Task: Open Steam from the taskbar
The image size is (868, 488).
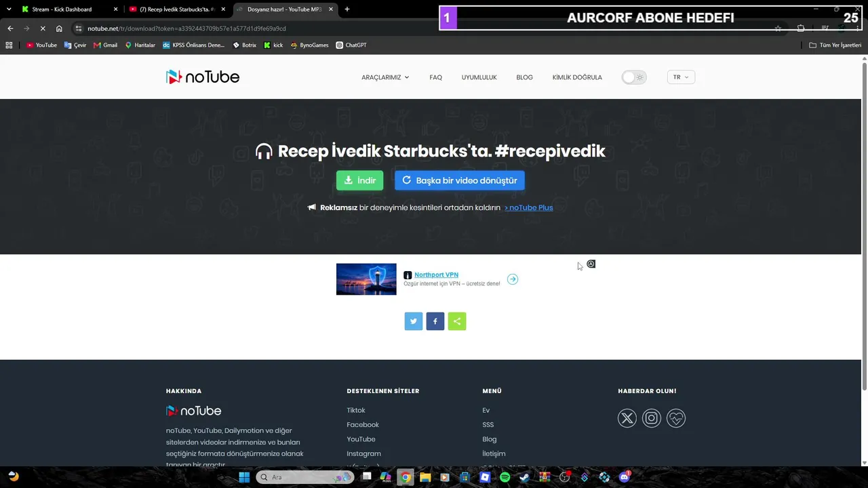Action: [x=524, y=477]
